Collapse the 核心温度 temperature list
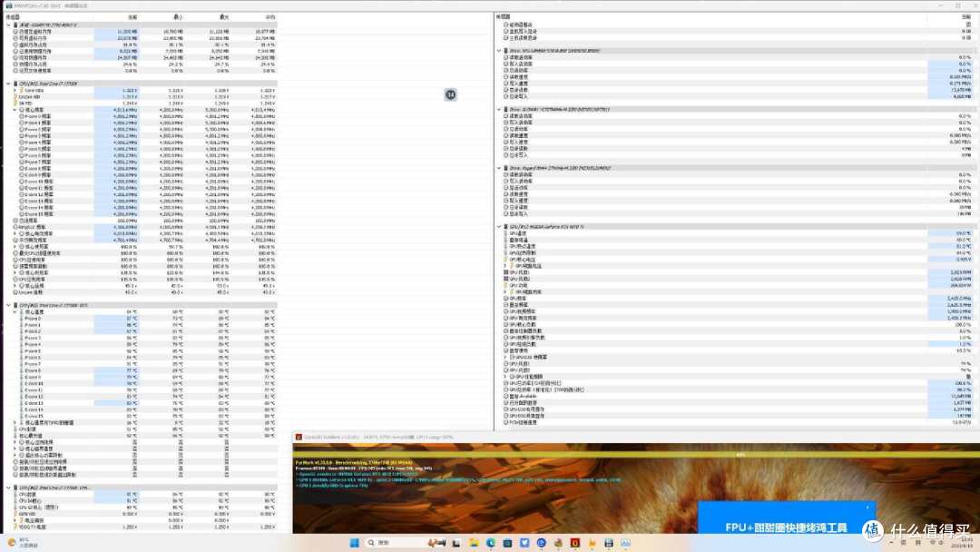Viewport: 980px width, 552px height. click(15, 311)
